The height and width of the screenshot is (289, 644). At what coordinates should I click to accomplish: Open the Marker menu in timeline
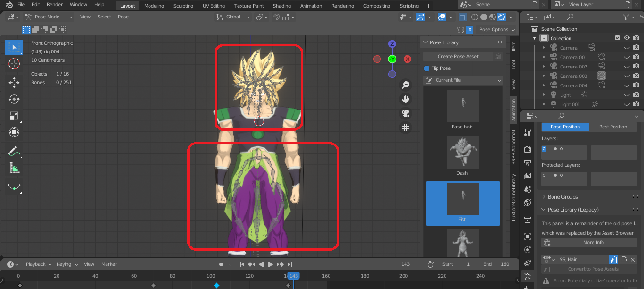coord(109,264)
